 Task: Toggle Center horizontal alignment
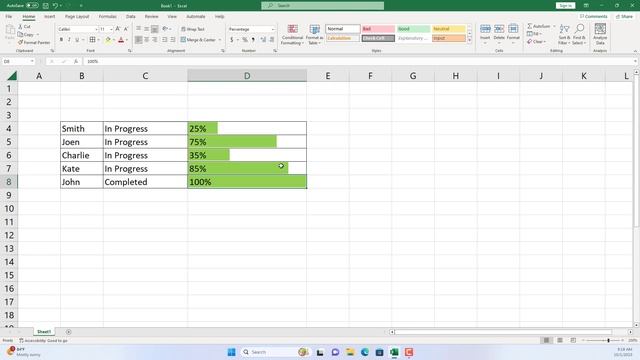pos(147,40)
